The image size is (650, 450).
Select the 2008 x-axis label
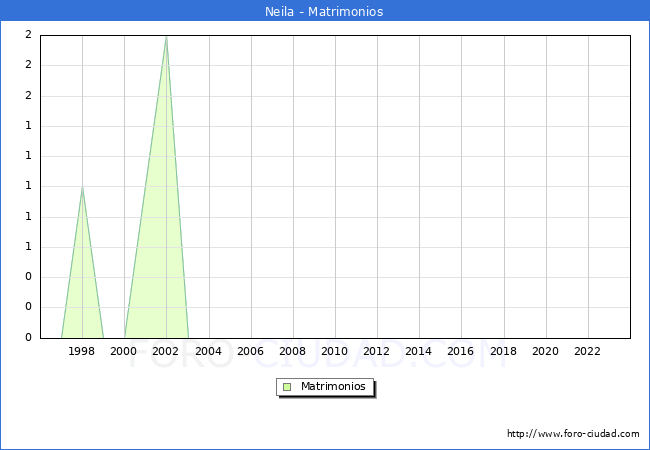pyautogui.click(x=293, y=351)
